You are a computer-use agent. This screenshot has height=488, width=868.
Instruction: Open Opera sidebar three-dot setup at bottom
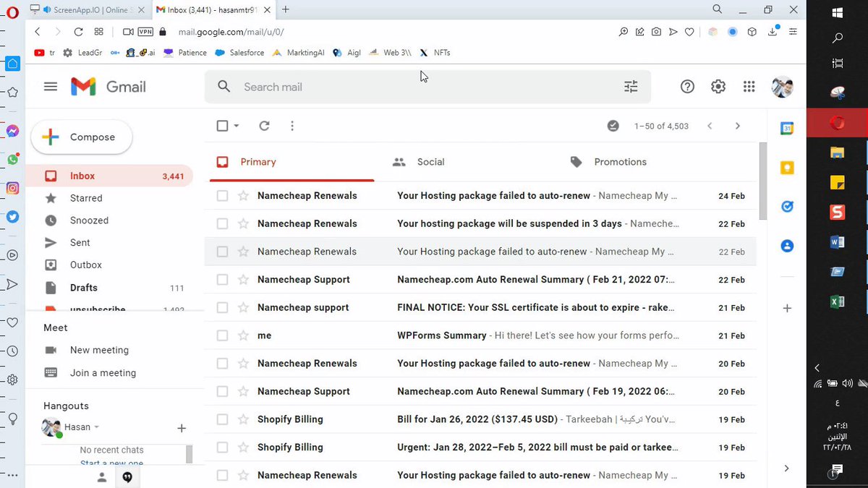click(x=12, y=475)
